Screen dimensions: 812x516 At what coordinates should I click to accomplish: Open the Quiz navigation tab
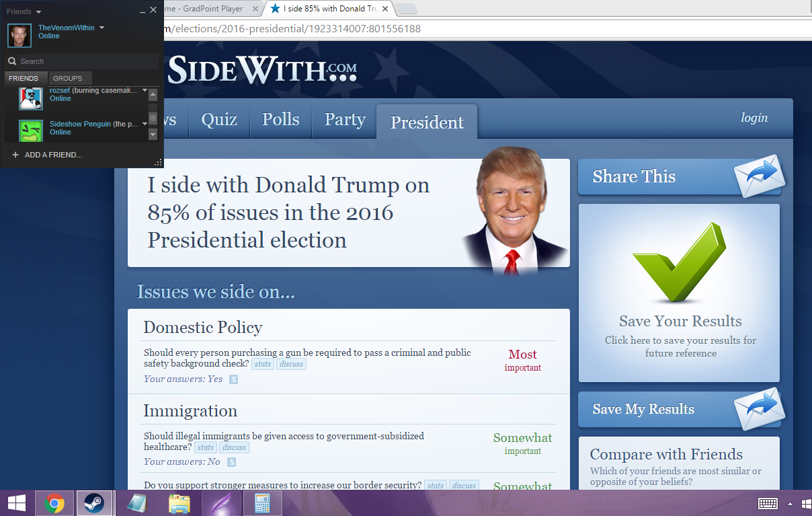click(219, 120)
